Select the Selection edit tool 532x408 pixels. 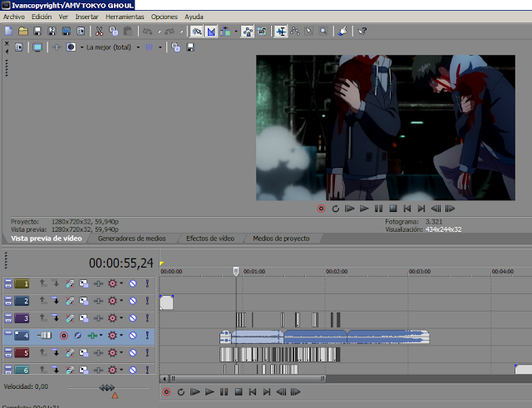309,32
